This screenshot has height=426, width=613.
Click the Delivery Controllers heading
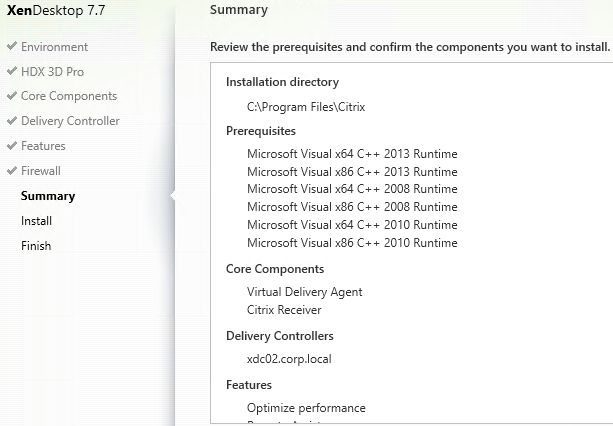[280, 336]
